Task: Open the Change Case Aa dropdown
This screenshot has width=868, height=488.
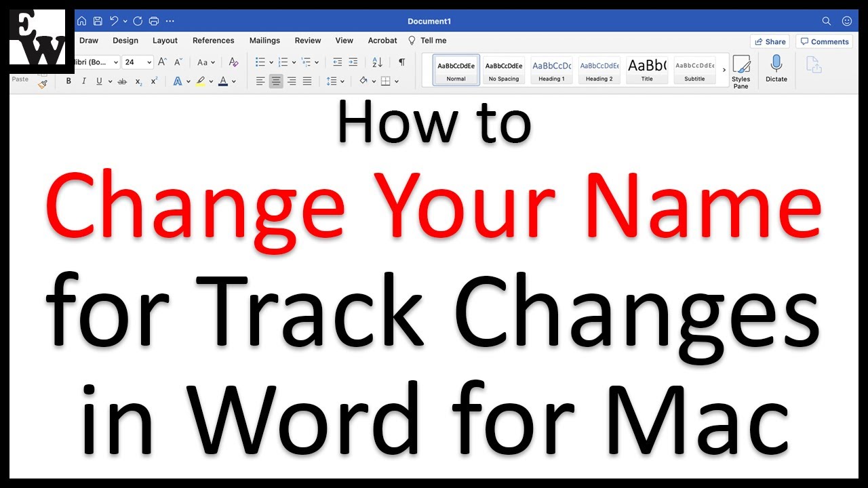Action: (x=205, y=62)
